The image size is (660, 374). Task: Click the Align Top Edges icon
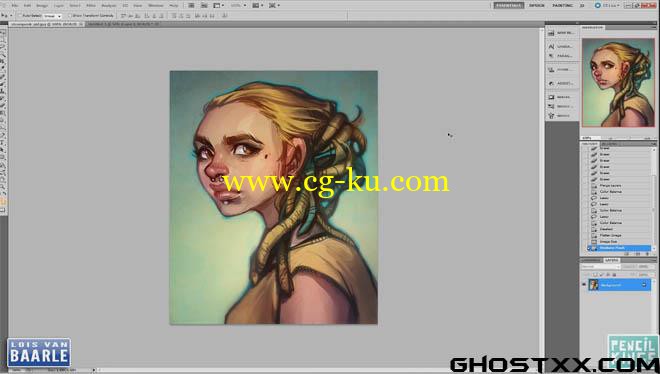coord(123,16)
